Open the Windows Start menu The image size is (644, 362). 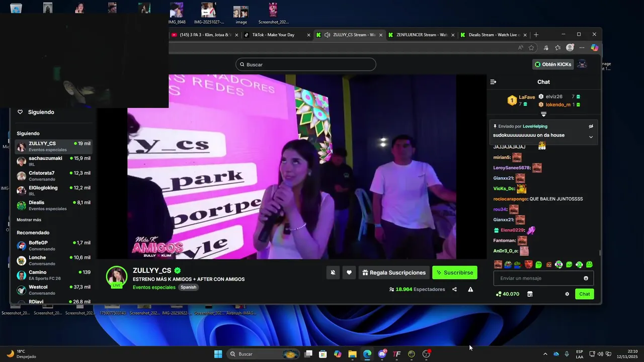218,354
